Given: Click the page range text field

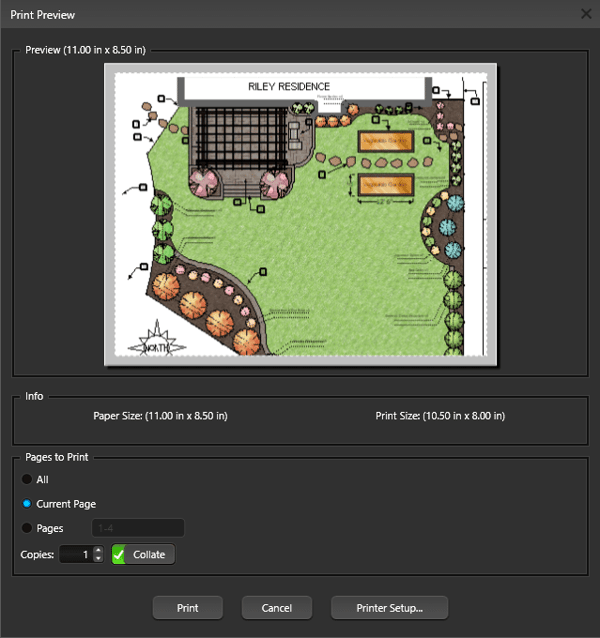Looking at the screenshot, I should [138, 528].
